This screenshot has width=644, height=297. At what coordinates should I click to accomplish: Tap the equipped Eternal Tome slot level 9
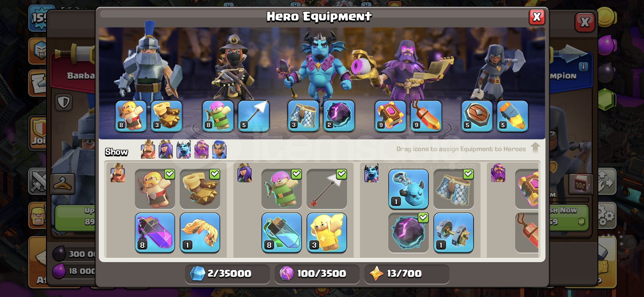tap(391, 116)
